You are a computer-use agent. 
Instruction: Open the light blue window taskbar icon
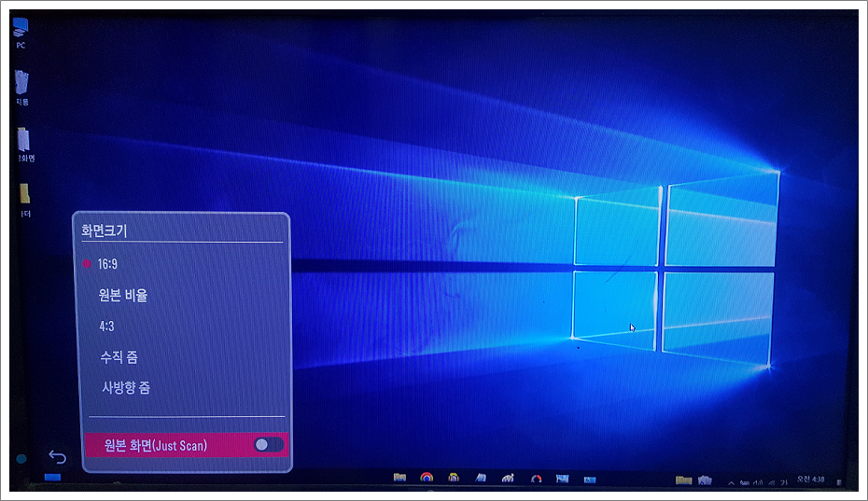pos(563,479)
